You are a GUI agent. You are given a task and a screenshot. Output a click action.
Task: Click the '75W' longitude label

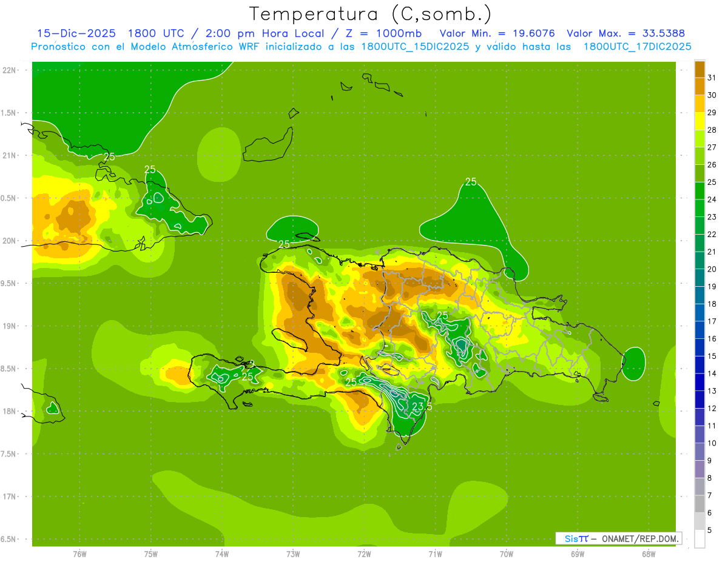pyautogui.click(x=151, y=554)
